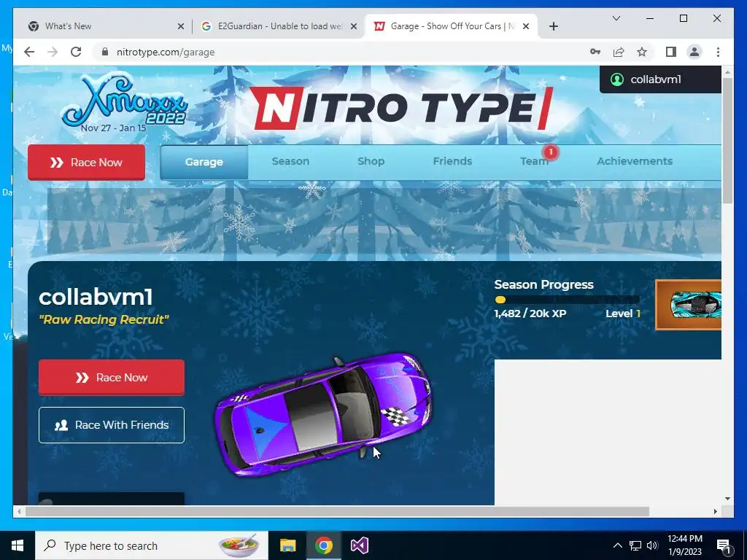The image size is (747, 560).
Task: Select the Garage - Show Off Your Cars tab
Action: point(450,26)
